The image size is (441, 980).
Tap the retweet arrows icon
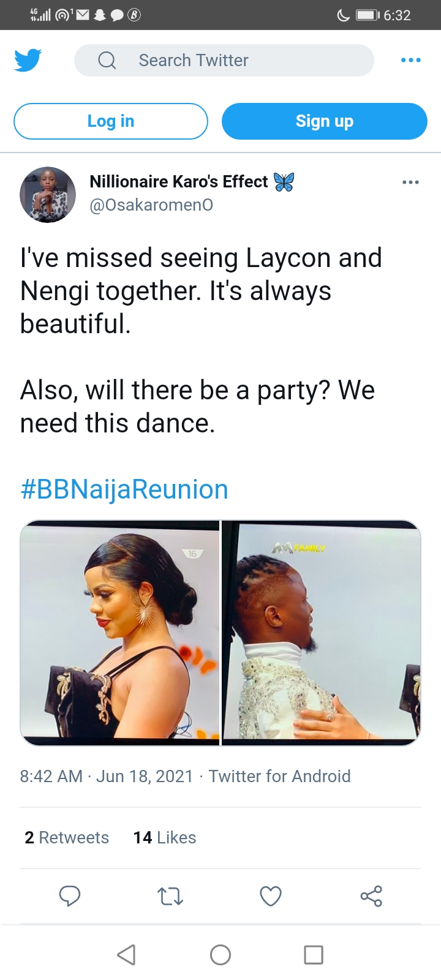[170, 896]
